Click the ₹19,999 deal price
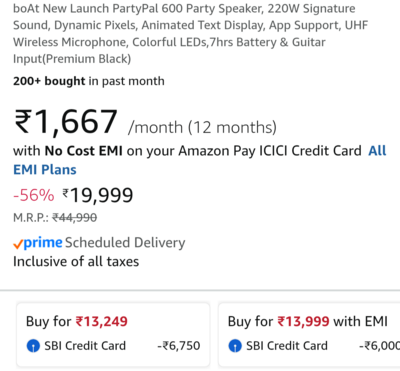This screenshot has height=371, width=400. [x=98, y=195]
